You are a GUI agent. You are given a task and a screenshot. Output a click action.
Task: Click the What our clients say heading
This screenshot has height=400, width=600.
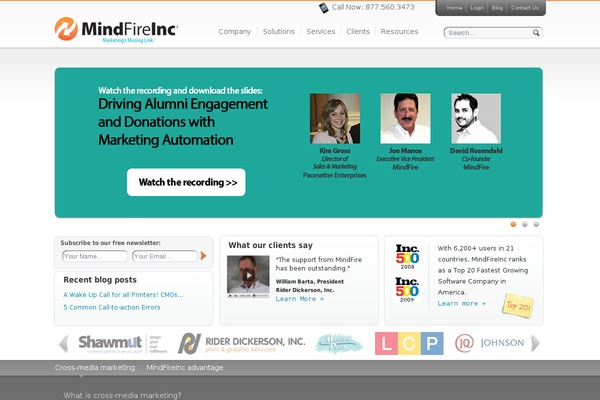point(271,245)
